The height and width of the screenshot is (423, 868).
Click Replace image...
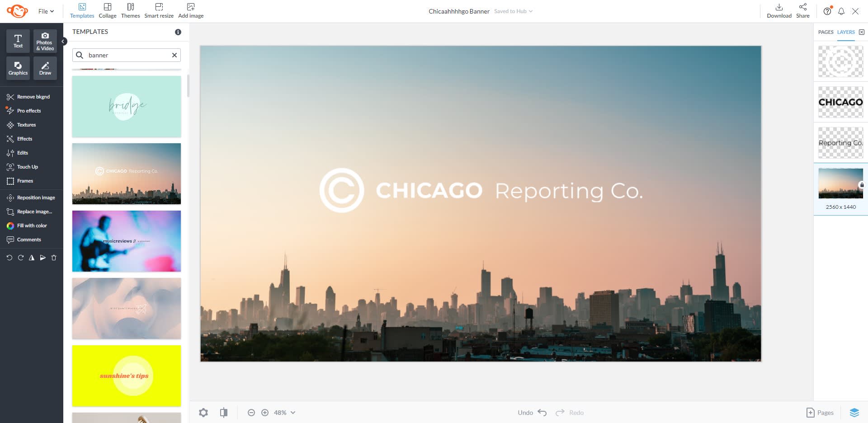pyautogui.click(x=29, y=211)
